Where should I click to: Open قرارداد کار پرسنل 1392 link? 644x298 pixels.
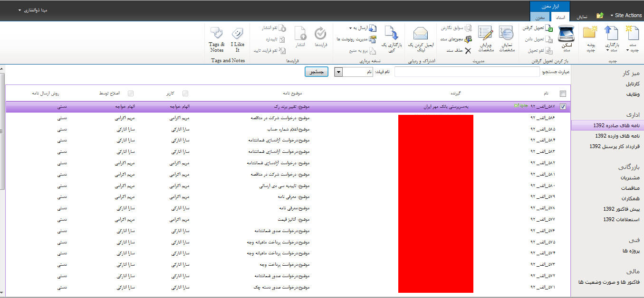[615, 146]
